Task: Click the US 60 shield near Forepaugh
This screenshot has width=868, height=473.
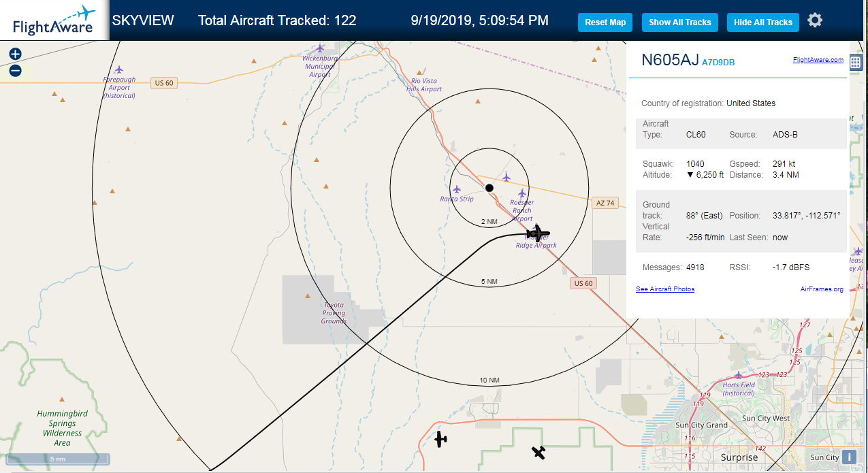Action: point(164,83)
